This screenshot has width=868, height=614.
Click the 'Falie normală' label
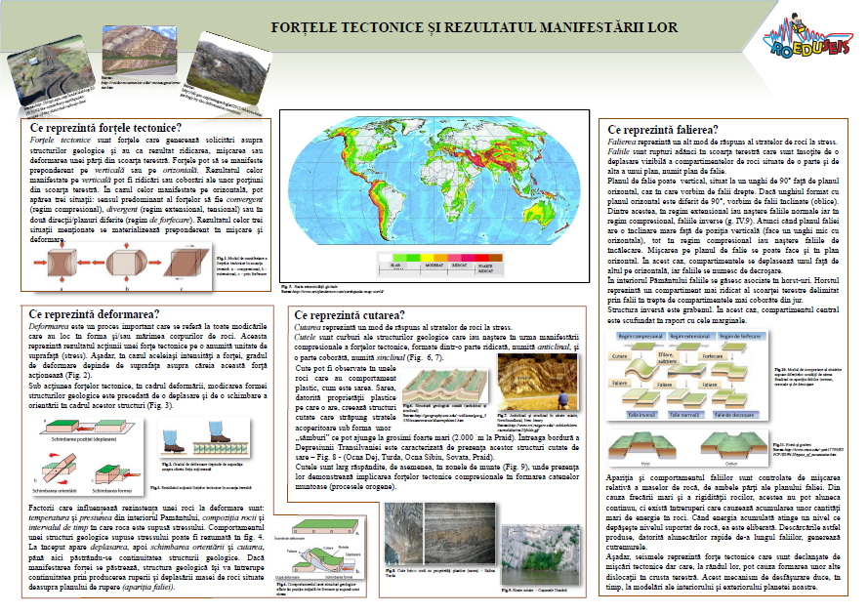(x=684, y=415)
